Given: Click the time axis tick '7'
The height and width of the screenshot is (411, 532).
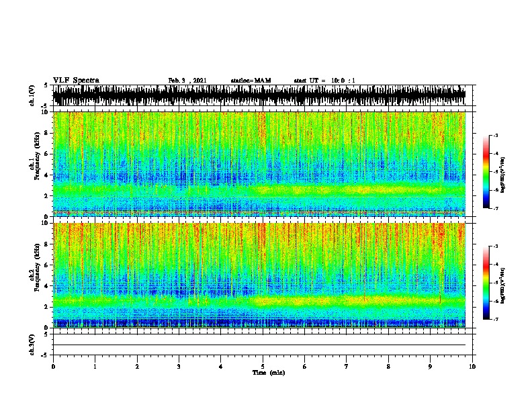Looking at the screenshot, I should point(347,367).
